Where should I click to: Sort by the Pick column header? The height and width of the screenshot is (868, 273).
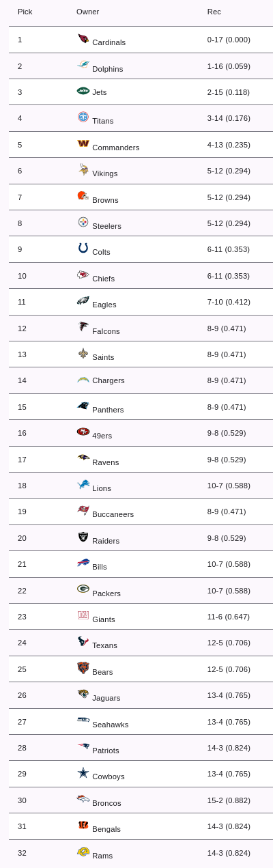click(25, 12)
